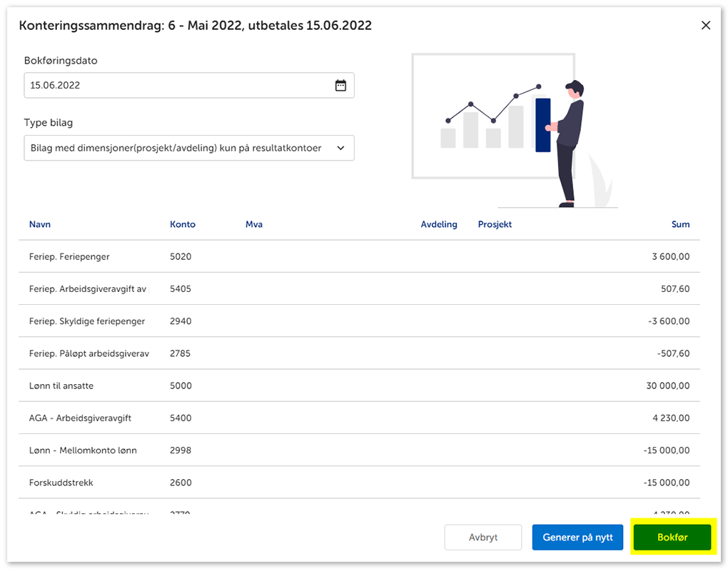Expand the Type bilag dropdown
728x569 pixels.
tap(189, 148)
